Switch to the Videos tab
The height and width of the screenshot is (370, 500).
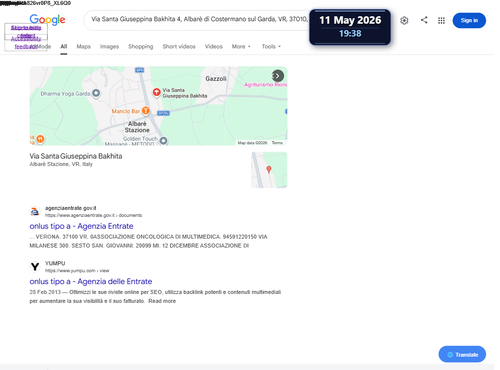pyautogui.click(x=214, y=47)
